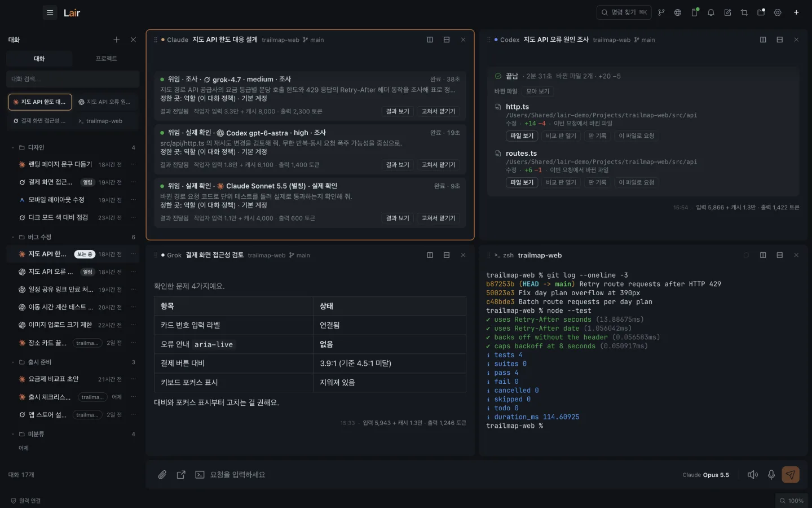
Task: Click the 100% zoom indicator in status bar
Action: click(x=792, y=501)
